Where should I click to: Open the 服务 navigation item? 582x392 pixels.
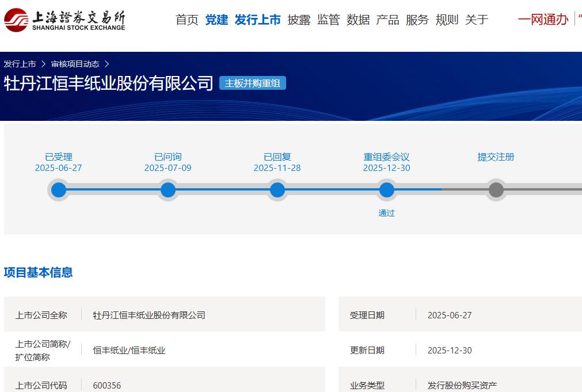click(417, 20)
